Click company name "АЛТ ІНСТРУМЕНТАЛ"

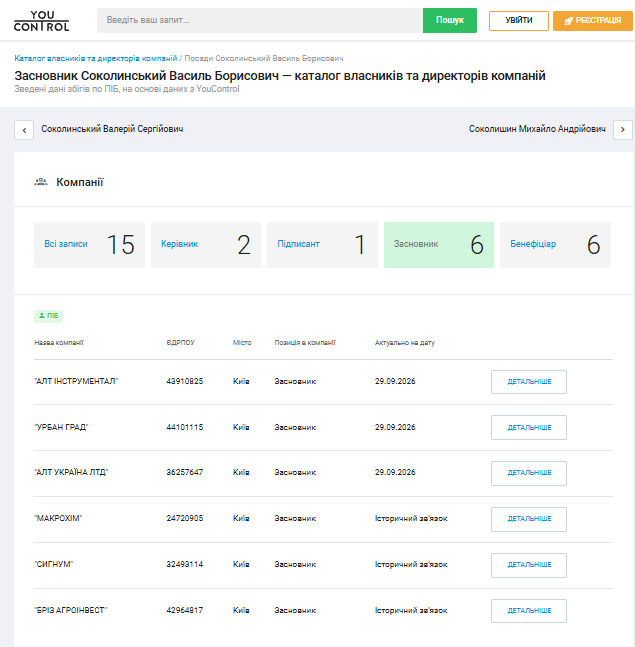tap(76, 381)
